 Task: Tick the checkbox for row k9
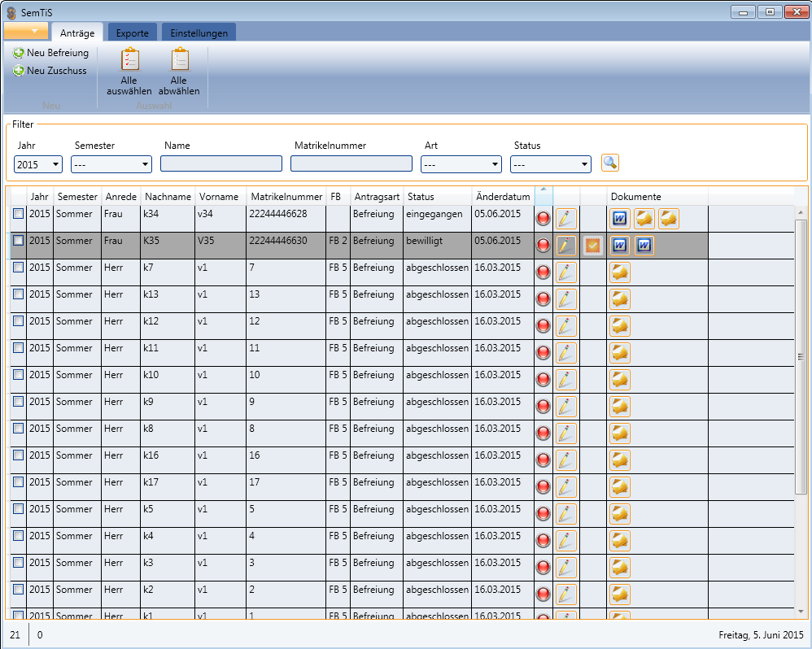(18, 402)
